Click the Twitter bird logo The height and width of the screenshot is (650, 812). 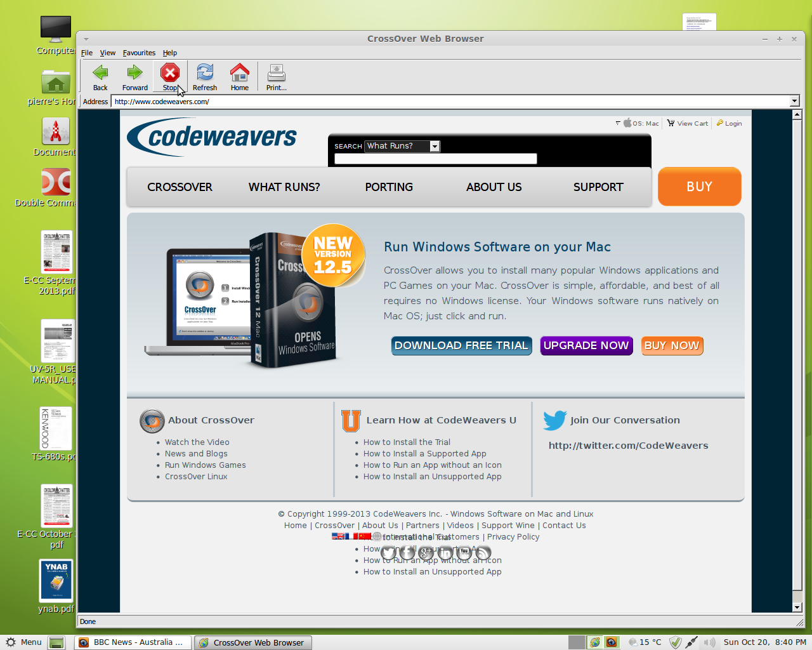click(555, 420)
